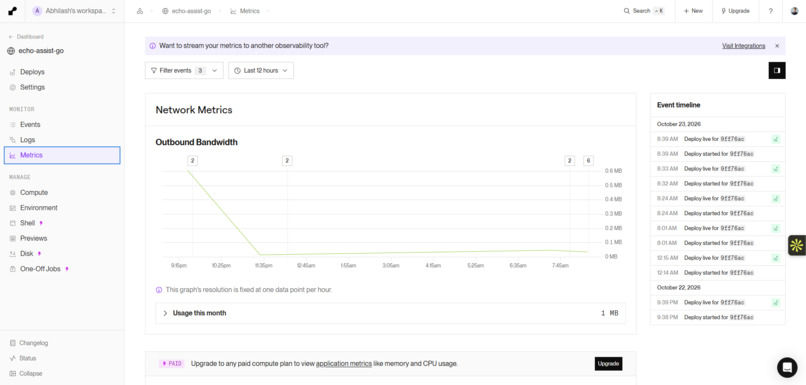Open the 8:39 AM Deploy live event
The image size is (806, 385).
point(718,139)
